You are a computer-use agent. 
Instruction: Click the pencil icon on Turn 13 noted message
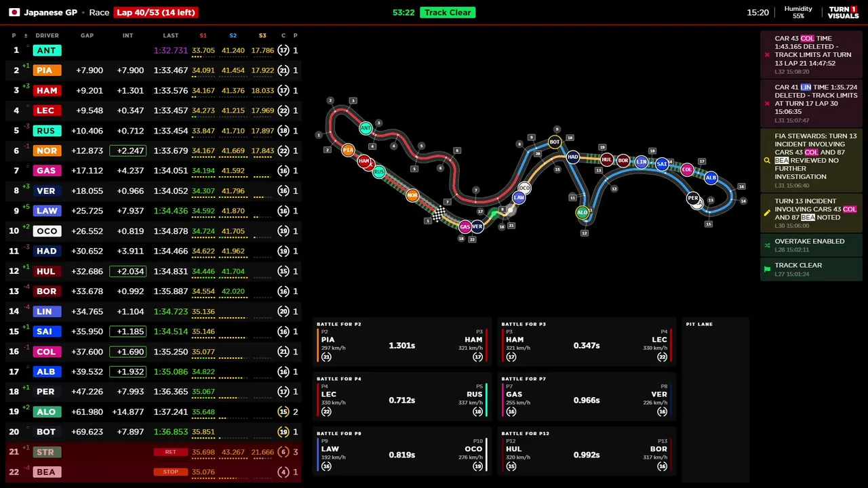(x=767, y=213)
